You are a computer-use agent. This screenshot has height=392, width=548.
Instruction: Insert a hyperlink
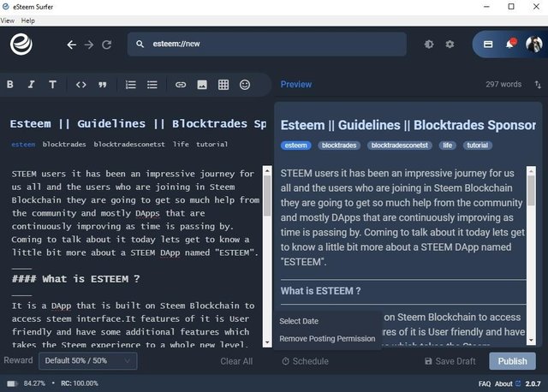click(181, 85)
